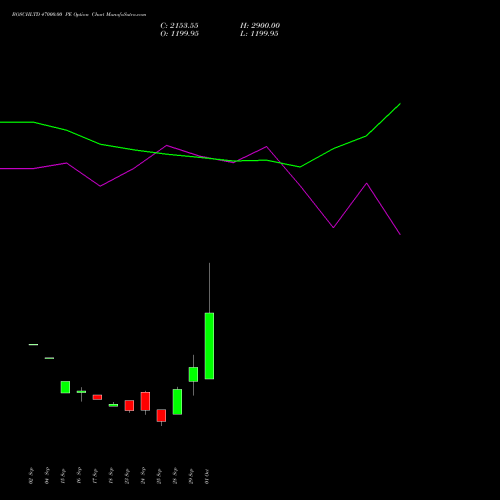Screen dimensions: 500x500
Task: Select the red candle above the 23 Sep label
Action: 129,405
